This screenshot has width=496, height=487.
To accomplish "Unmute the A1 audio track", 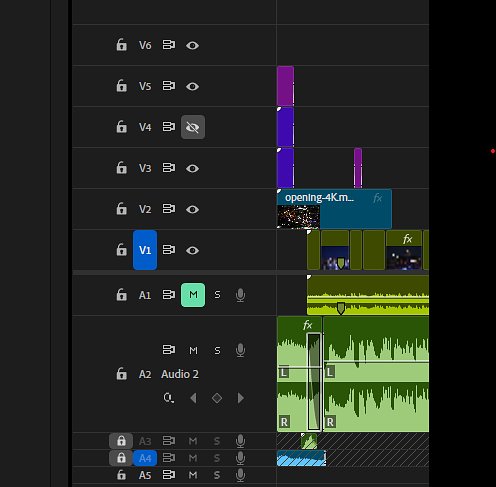I will click(x=193, y=295).
